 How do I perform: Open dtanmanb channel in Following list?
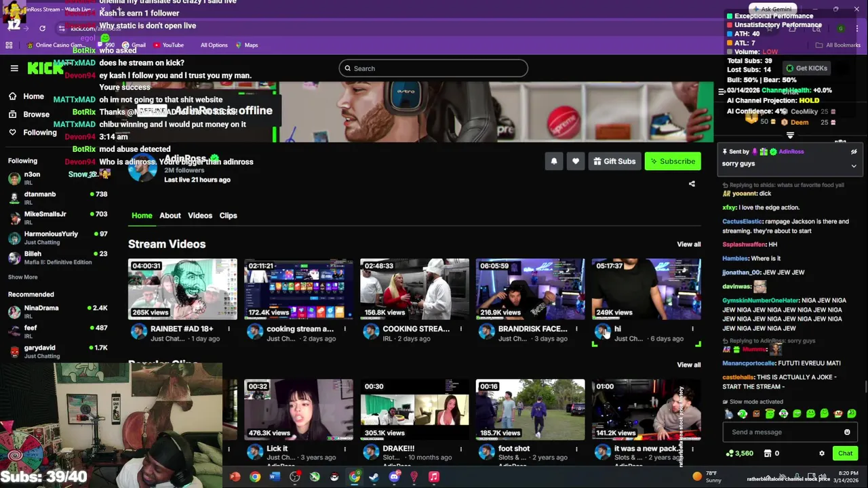tap(58, 198)
